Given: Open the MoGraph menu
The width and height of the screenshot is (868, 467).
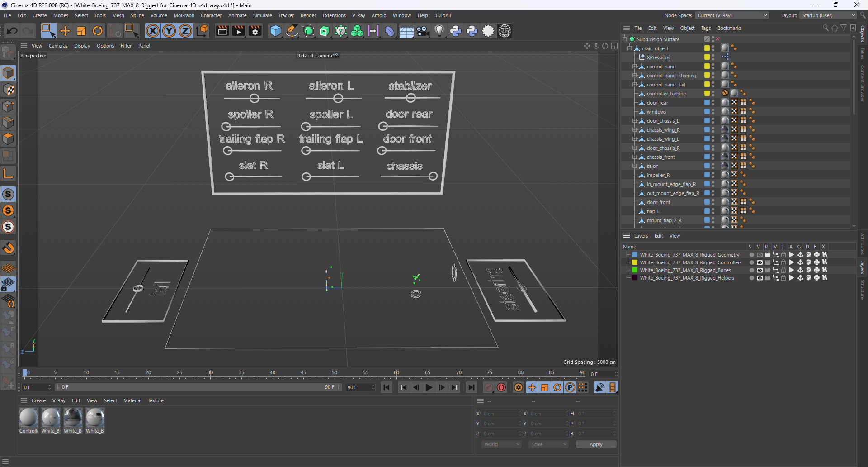Looking at the screenshot, I should (184, 15).
